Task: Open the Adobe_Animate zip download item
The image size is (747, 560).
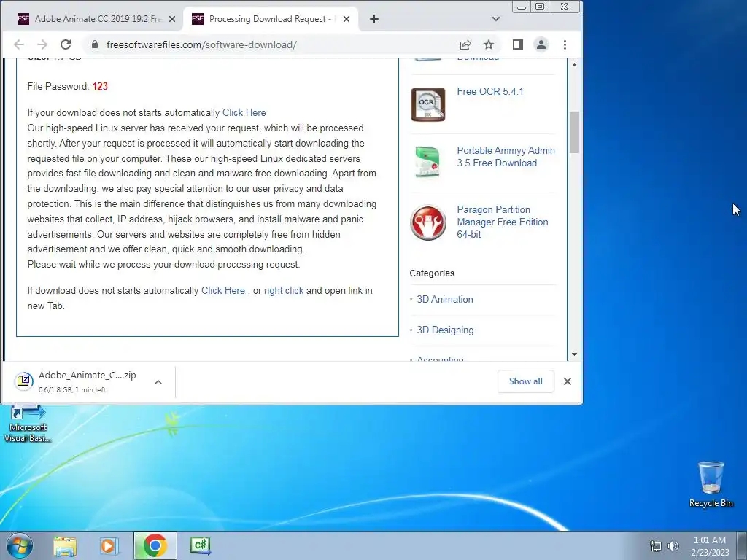Action: tap(88, 381)
